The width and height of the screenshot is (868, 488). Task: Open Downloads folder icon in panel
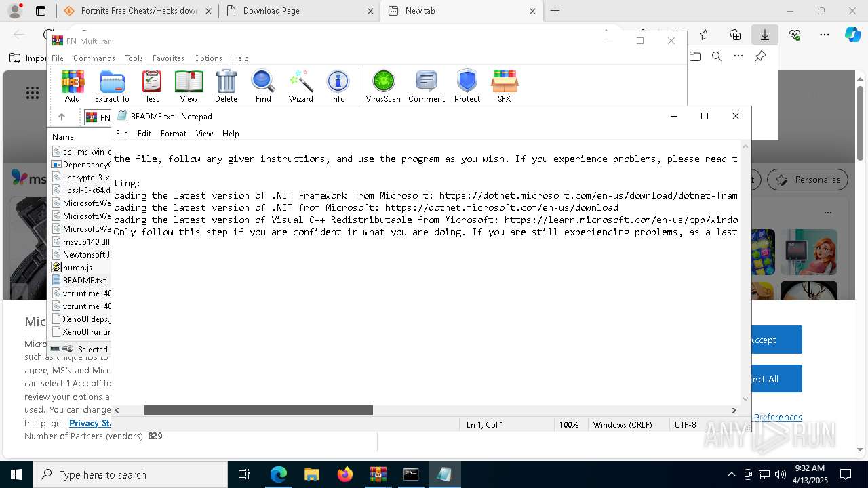[x=695, y=56]
